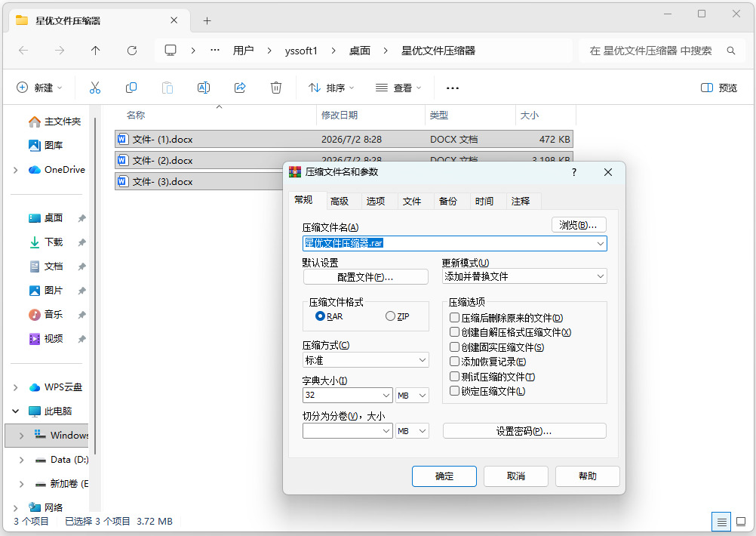Open the 更新模式 dropdown list

click(x=524, y=276)
